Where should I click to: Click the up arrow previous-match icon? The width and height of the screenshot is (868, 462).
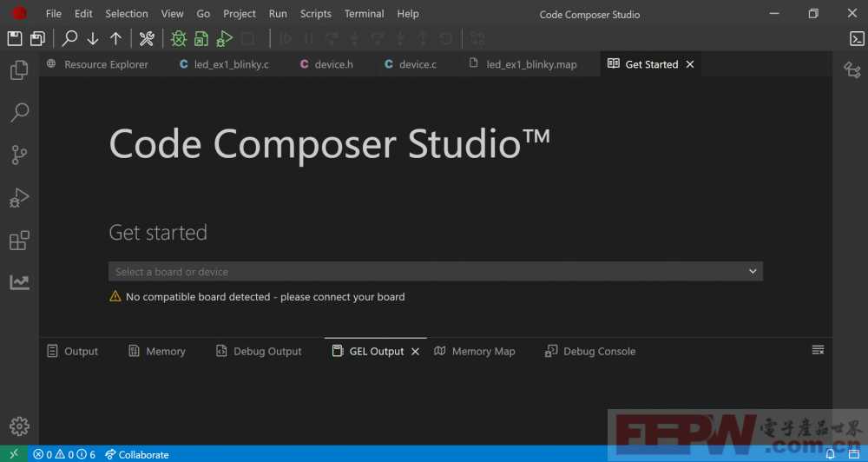pos(115,38)
